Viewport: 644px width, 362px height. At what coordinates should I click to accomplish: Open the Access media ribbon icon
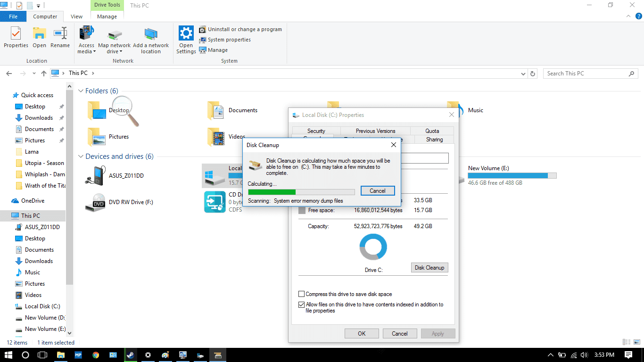click(x=86, y=34)
